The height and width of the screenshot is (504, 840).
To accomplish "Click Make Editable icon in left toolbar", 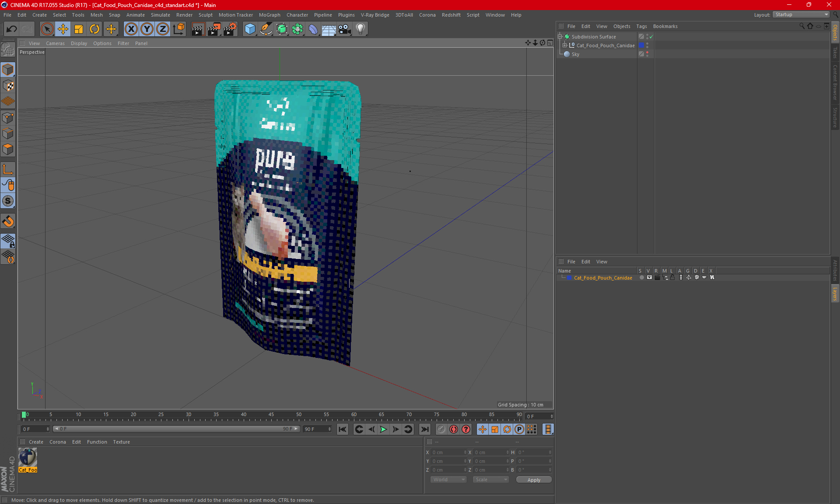I will (8, 49).
